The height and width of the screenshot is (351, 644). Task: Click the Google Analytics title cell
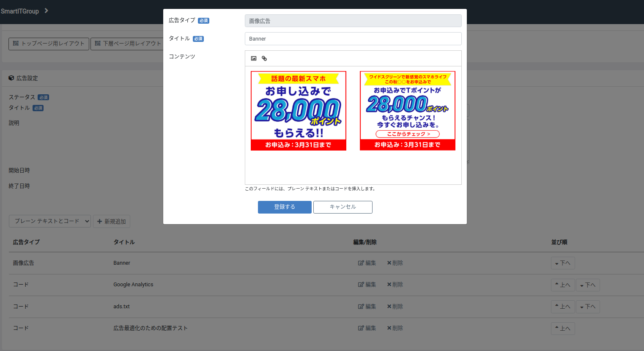[x=133, y=285]
